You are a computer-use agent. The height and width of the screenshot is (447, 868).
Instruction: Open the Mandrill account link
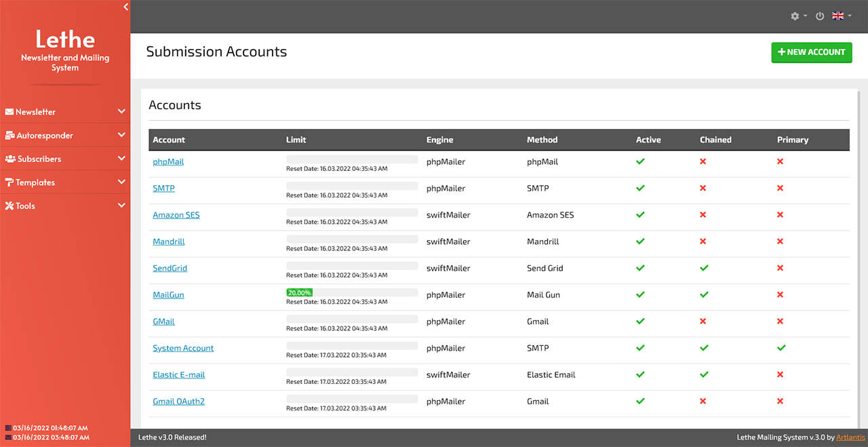[169, 241]
